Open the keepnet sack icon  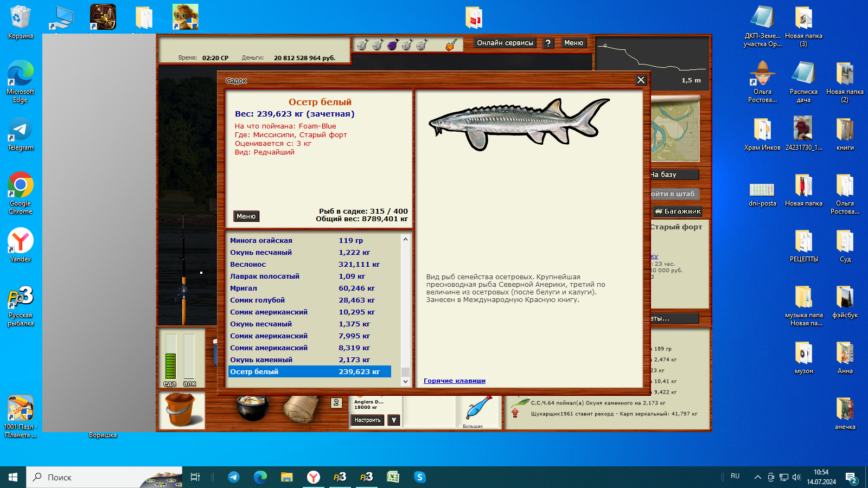[x=301, y=409]
